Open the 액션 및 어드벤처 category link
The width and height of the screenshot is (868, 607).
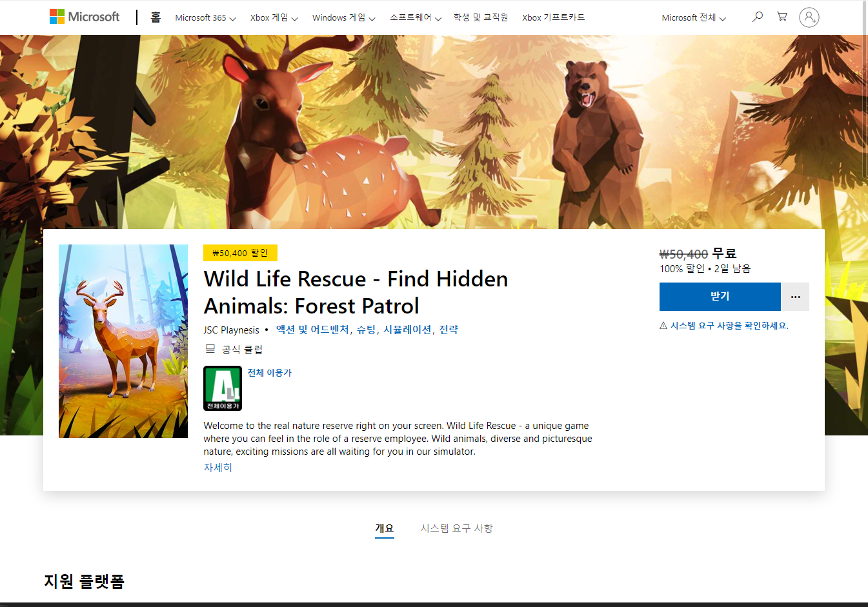312,330
